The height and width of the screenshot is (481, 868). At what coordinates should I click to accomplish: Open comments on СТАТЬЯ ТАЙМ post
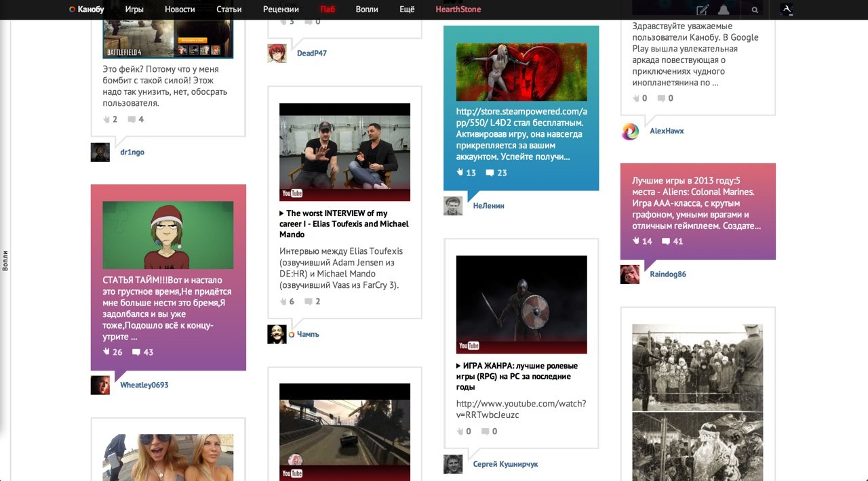click(143, 352)
